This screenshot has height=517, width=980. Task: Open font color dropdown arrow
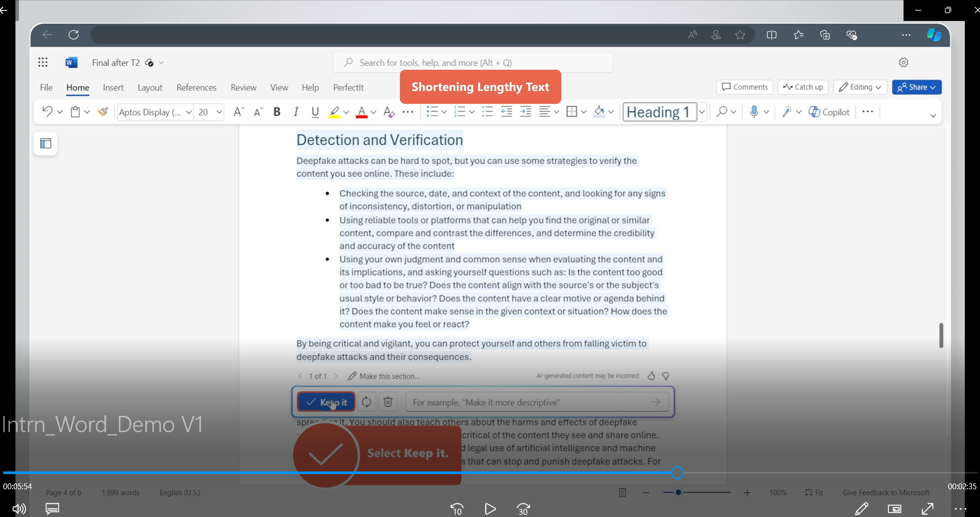click(373, 112)
